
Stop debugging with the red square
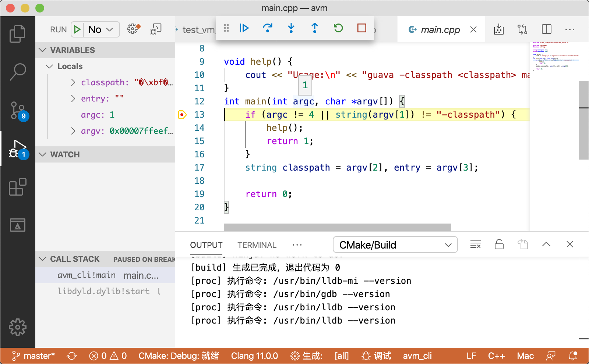[362, 28]
